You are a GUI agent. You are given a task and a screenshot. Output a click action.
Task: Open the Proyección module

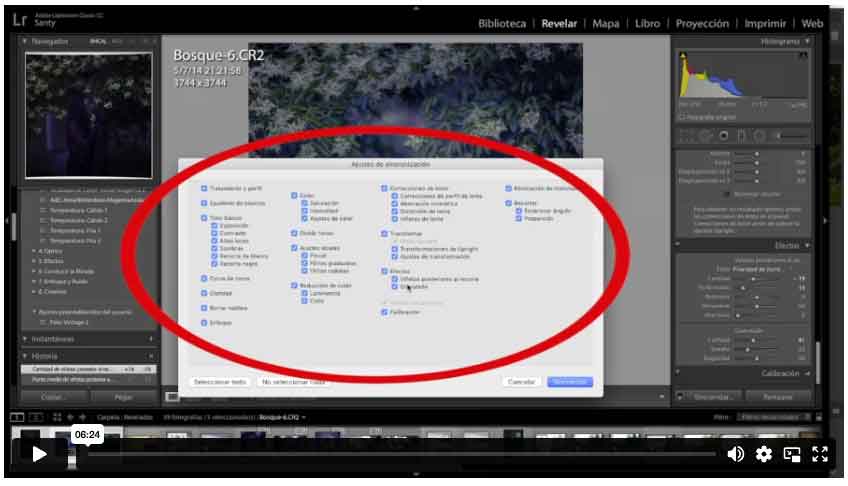click(702, 23)
